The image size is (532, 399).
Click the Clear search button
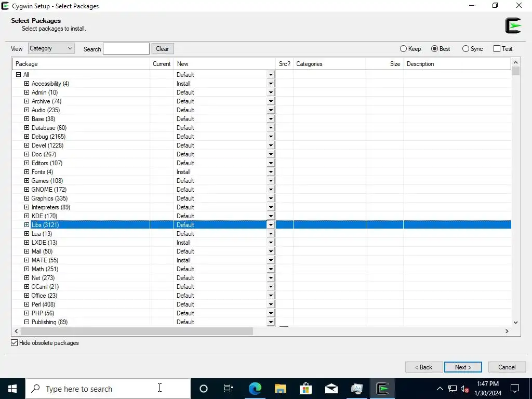(163, 48)
